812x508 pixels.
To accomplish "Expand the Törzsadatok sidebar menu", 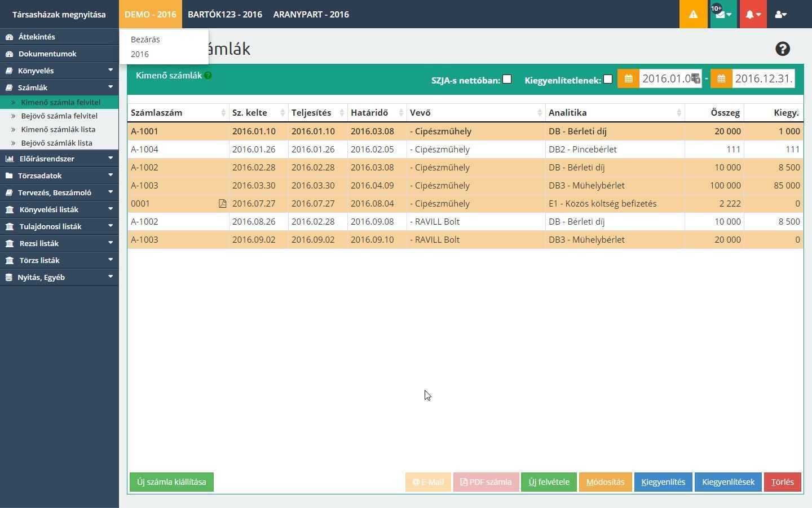I will tap(59, 176).
